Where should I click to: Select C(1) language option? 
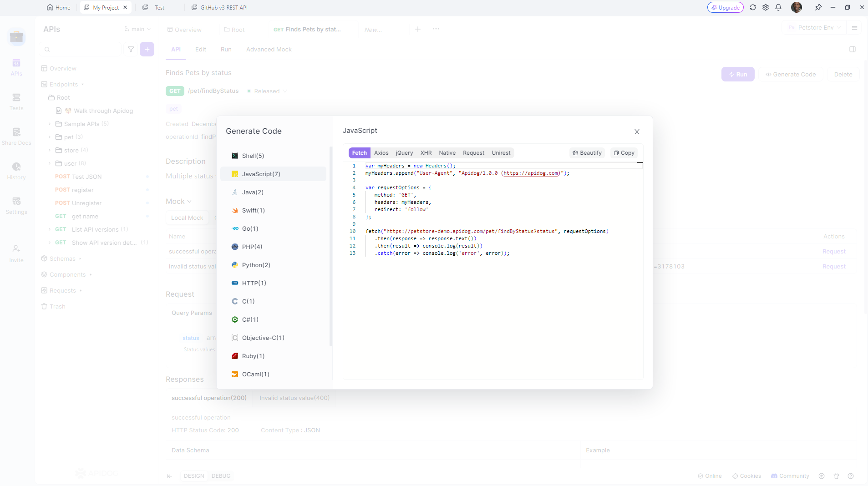273,301
